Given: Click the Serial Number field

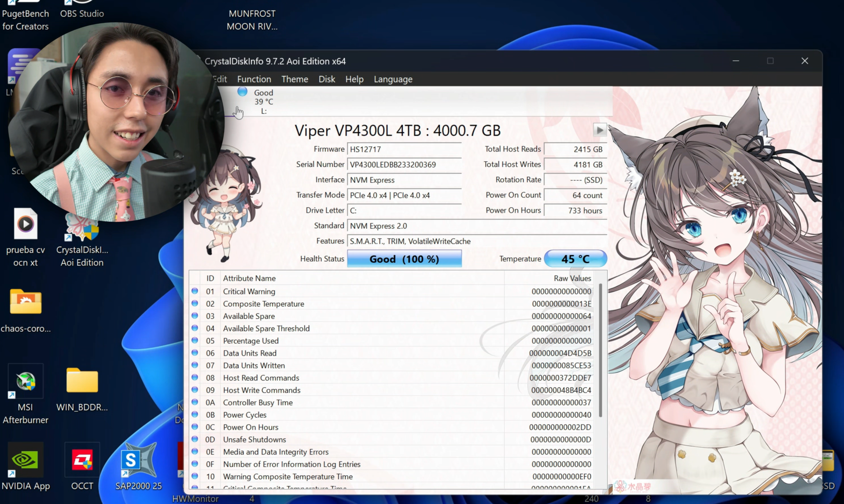Looking at the screenshot, I should coord(404,165).
